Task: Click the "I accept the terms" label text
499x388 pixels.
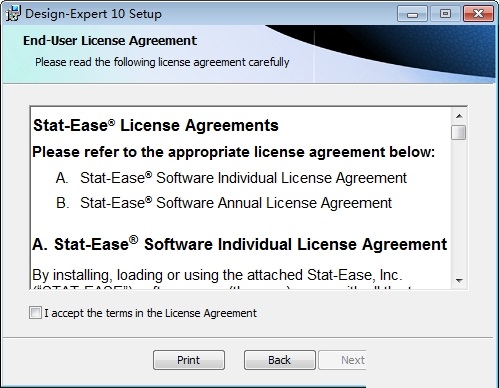Action: coord(150,313)
